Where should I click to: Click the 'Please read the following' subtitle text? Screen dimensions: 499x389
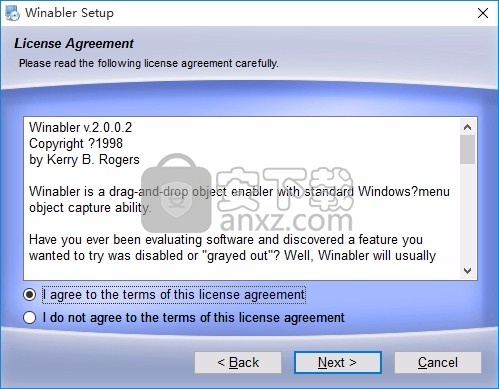pos(149,63)
